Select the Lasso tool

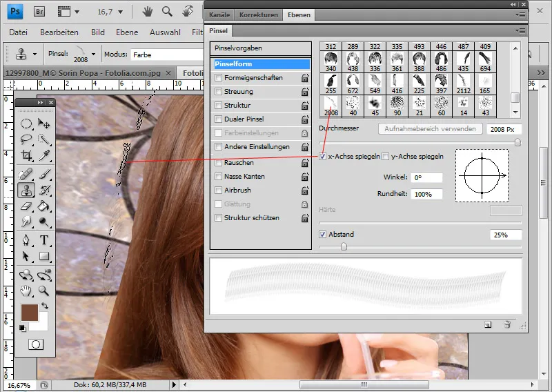(26, 139)
